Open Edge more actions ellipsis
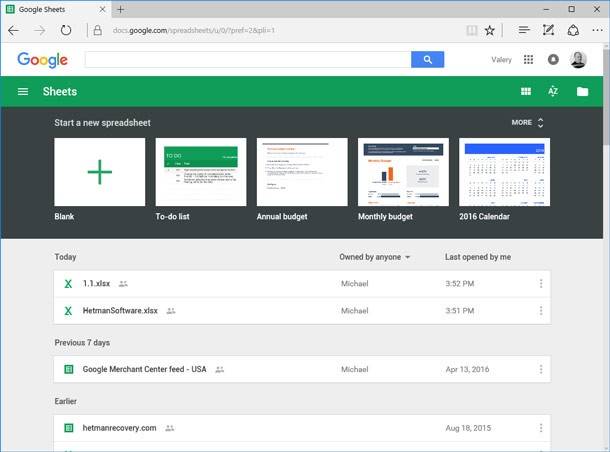Viewport: 610px width, 452px height. [x=598, y=30]
